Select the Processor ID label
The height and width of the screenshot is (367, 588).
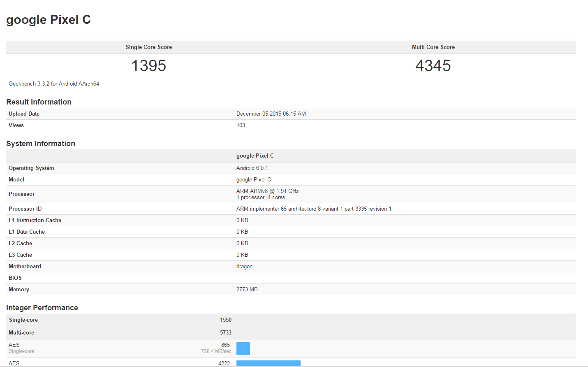[x=25, y=209]
